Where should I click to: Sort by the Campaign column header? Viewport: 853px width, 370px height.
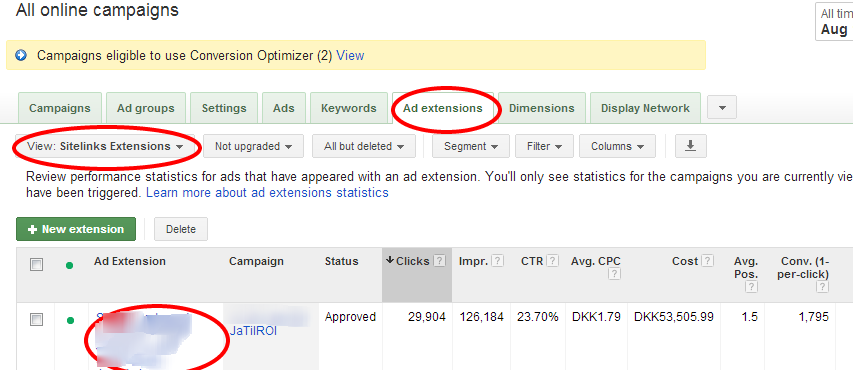256,261
